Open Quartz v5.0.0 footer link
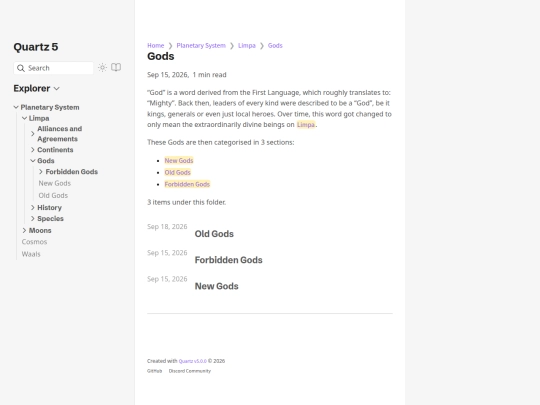 pos(193,361)
